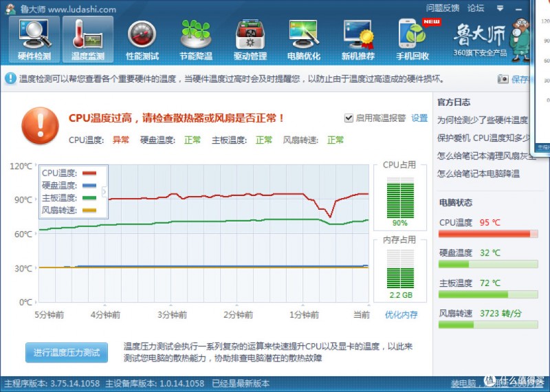Click the 鲁大师 title bar app icon
Image resolution: width=550 pixels, height=392 pixels.
11,9
